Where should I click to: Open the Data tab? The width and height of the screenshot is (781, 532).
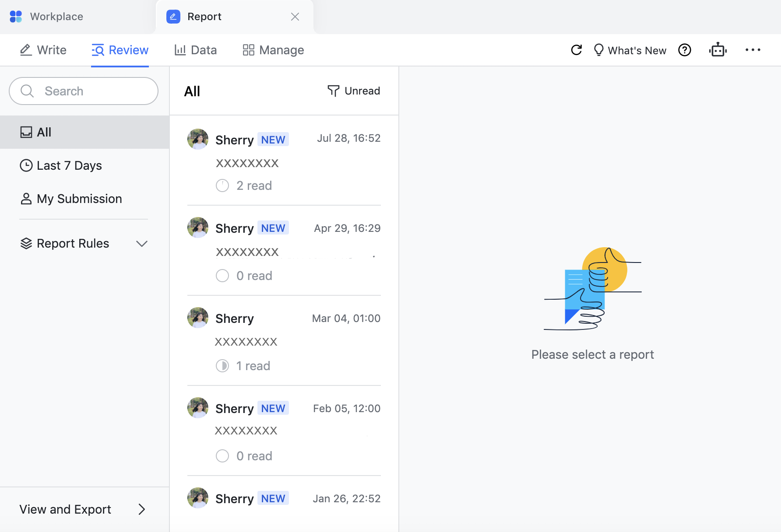tap(195, 50)
